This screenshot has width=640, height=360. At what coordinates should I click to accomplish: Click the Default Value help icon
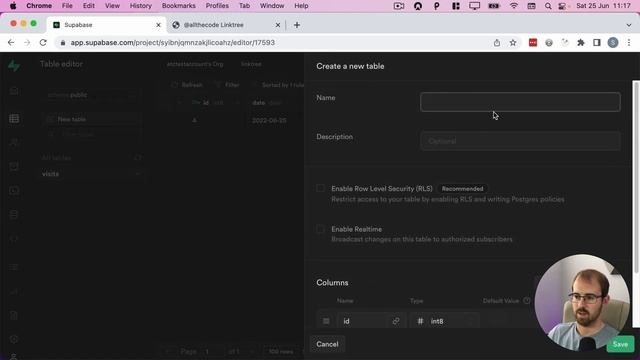(x=527, y=301)
